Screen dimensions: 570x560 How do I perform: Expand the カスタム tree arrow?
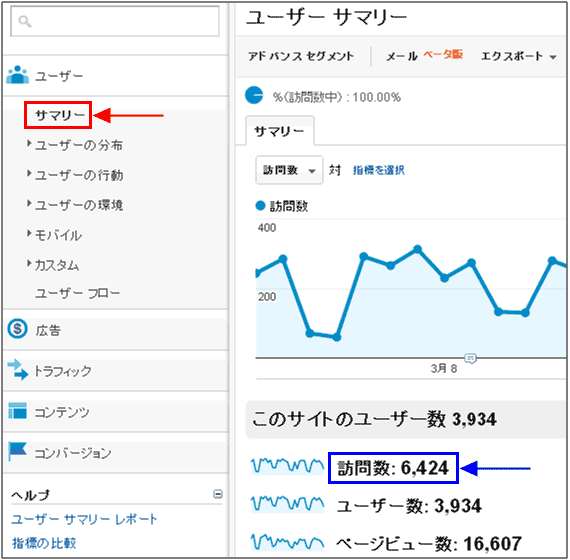click(x=29, y=263)
